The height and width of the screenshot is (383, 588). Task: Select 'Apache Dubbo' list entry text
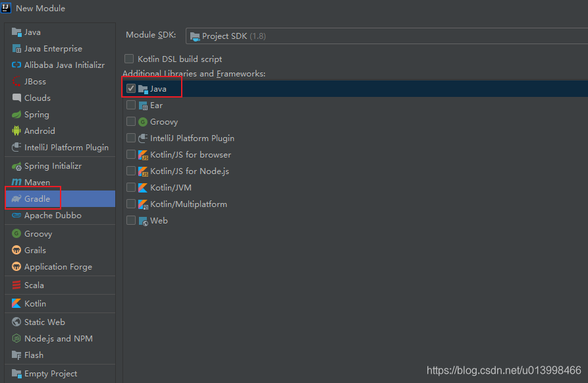click(53, 215)
